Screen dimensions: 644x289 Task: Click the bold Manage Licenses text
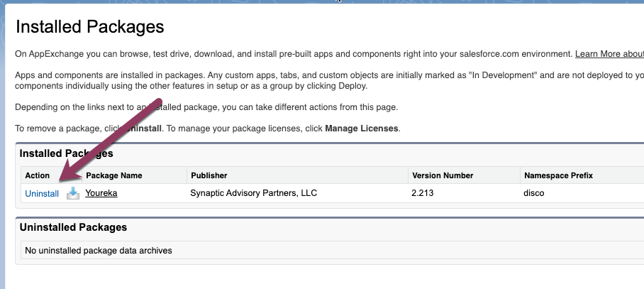pos(362,129)
